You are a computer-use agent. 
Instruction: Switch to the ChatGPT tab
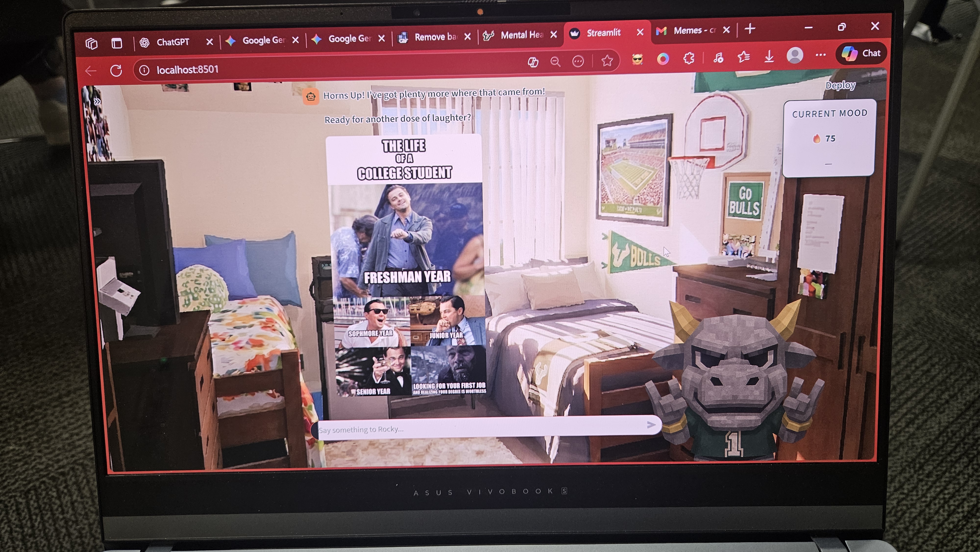[173, 42]
